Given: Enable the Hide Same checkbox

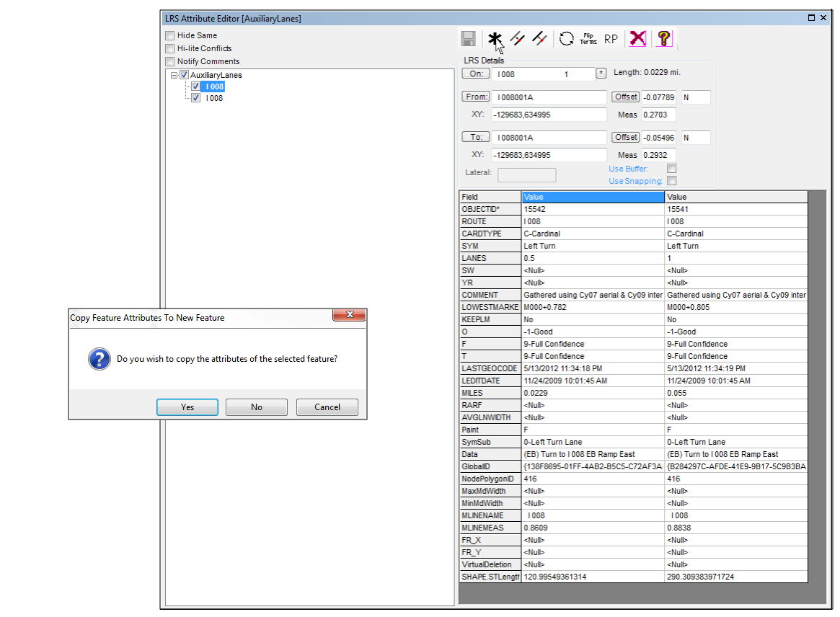Looking at the screenshot, I should 170,35.
